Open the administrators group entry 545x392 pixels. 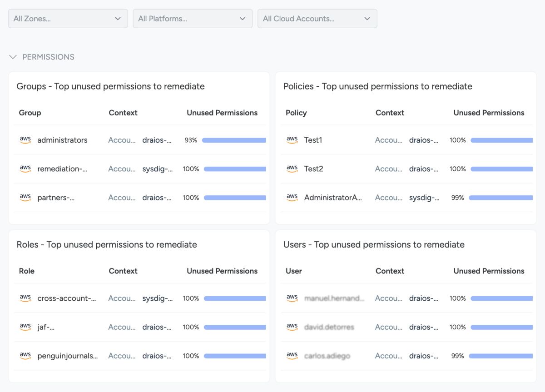[x=62, y=140]
